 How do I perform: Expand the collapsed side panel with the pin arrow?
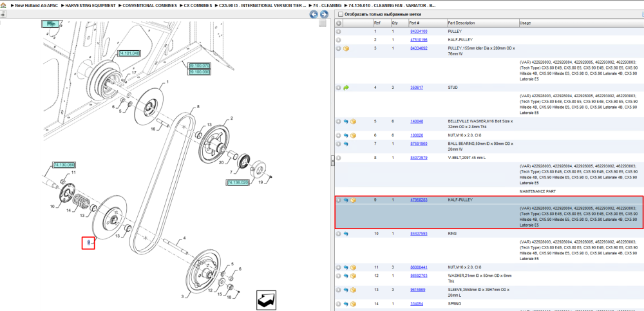(3, 14)
